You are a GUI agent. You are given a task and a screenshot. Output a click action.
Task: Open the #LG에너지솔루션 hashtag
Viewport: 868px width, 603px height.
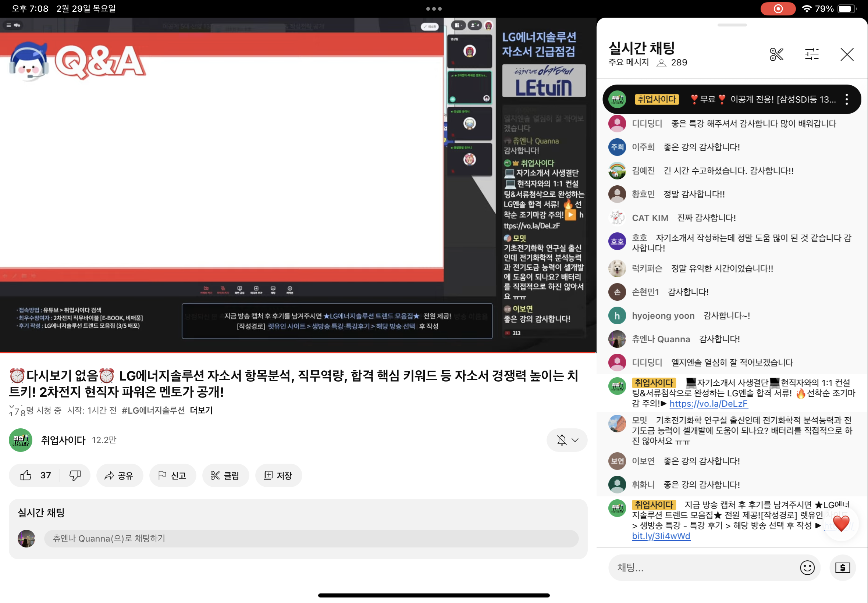[x=153, y=410]
